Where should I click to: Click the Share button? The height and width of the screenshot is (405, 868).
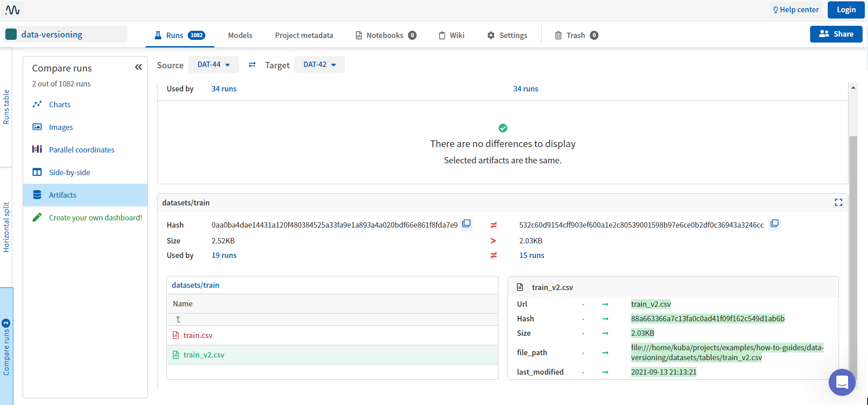[x=836, y=34]
